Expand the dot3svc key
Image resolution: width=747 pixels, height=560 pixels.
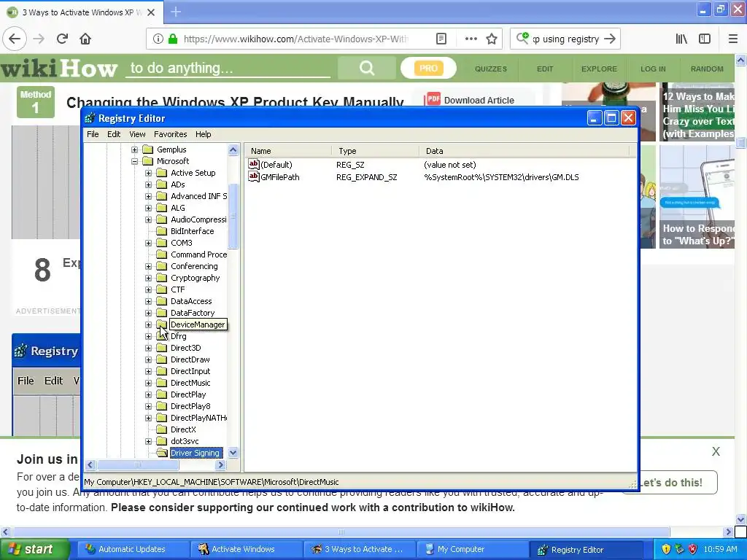(x=148, y=441)
